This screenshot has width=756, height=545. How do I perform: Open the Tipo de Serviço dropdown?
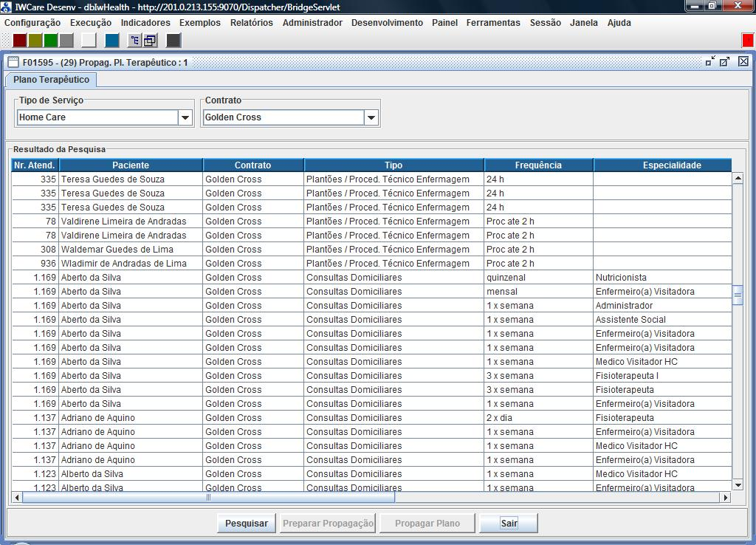tap(185, 117)
